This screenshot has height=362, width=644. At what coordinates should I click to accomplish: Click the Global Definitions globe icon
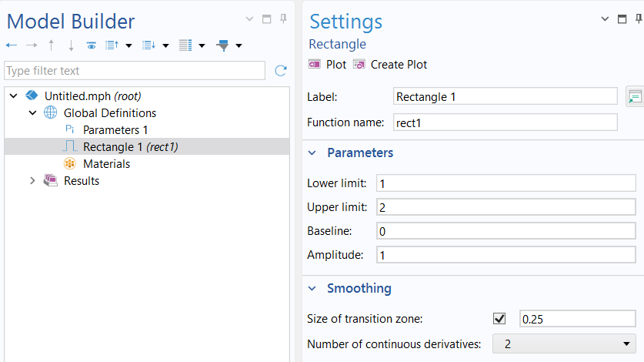(51, 112)
